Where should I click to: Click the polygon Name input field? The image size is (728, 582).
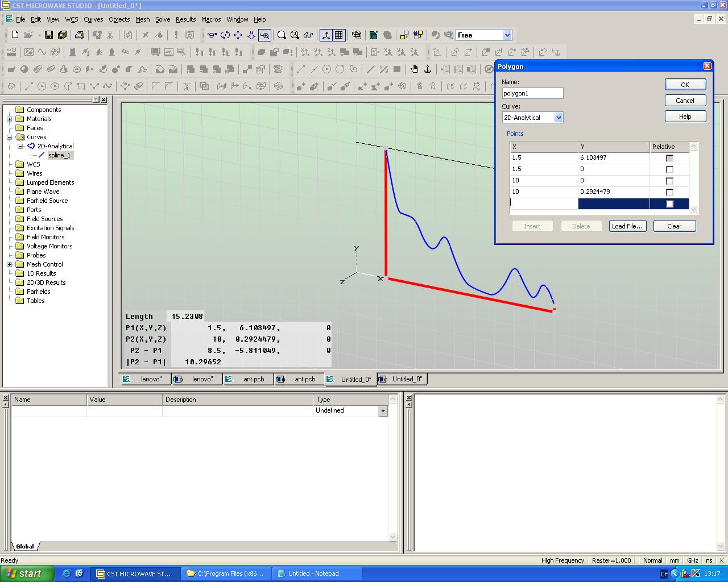(532, 93)
